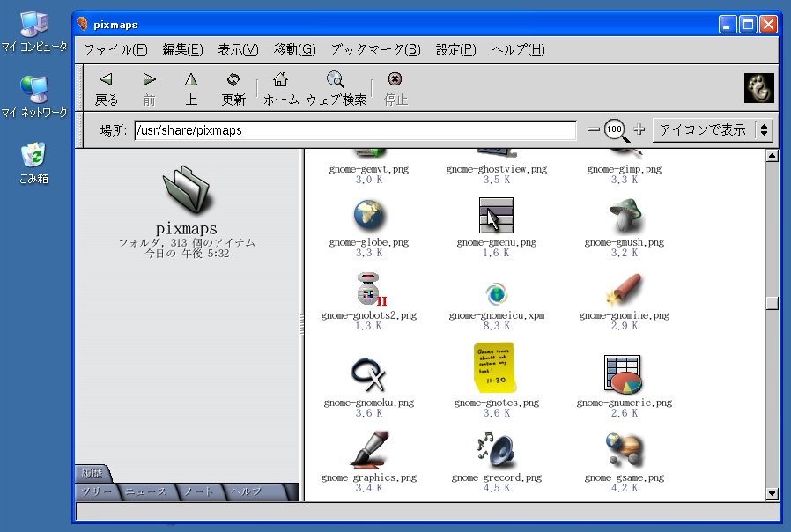This screenshot has width=791, height=532.
Task: Zoom out with the minus button
Action: 594,130
